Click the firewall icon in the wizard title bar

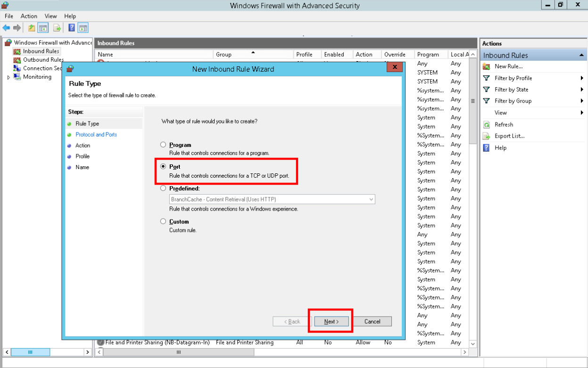70,69
